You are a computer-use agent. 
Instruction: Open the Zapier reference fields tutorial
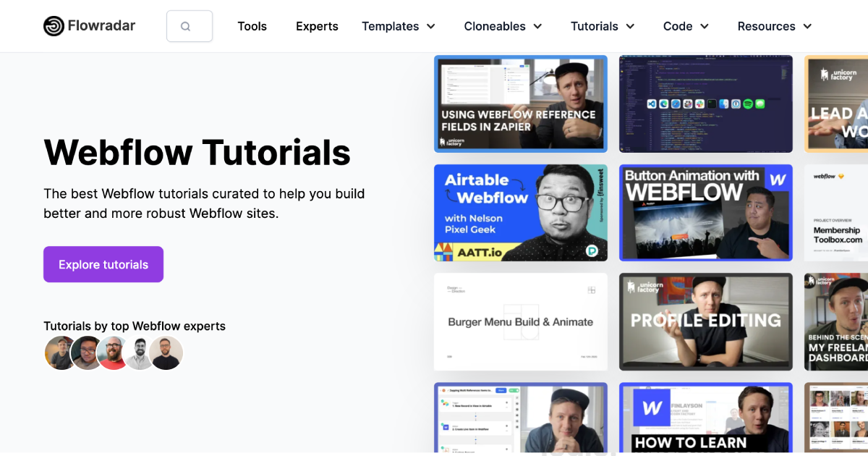(520, 104)
